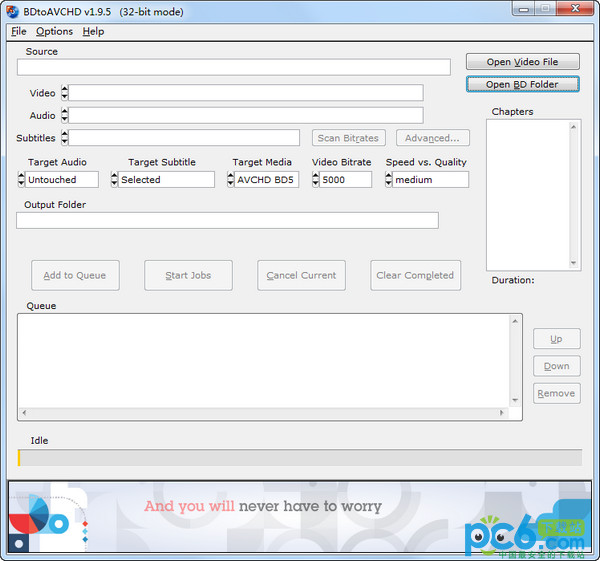Expand the Audio track spinner
Viewport: 600px width, 561px height.
(65, 116)
